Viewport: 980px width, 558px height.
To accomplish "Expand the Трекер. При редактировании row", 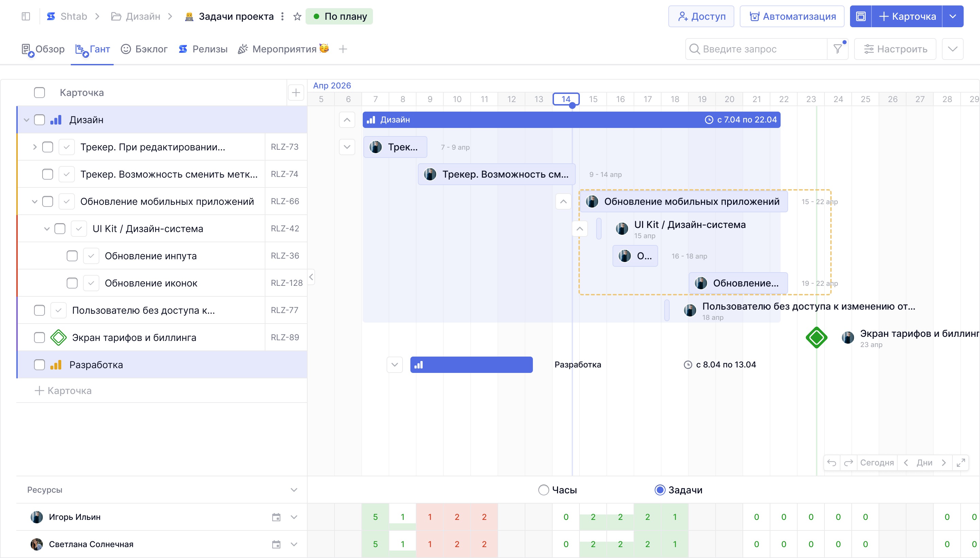I will (34, 147).
